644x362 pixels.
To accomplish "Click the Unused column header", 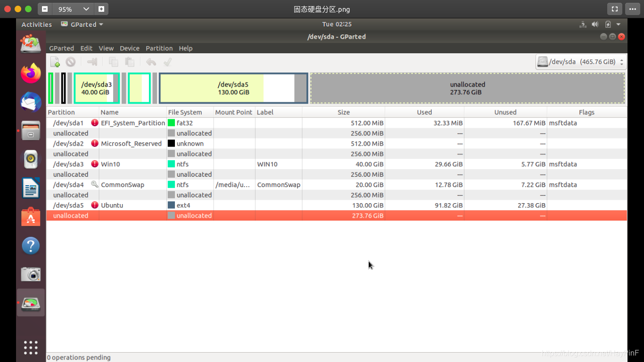I will [x=505, y=112].
